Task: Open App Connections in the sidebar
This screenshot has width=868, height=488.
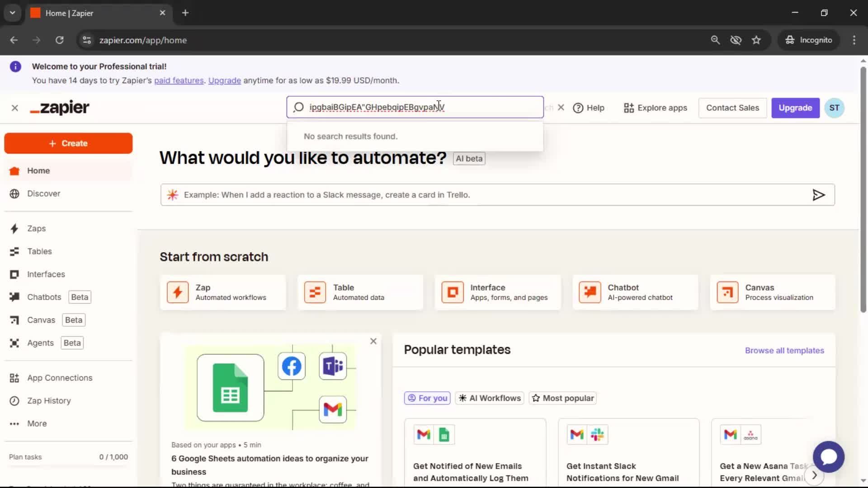Action: [x=68, y=378]
